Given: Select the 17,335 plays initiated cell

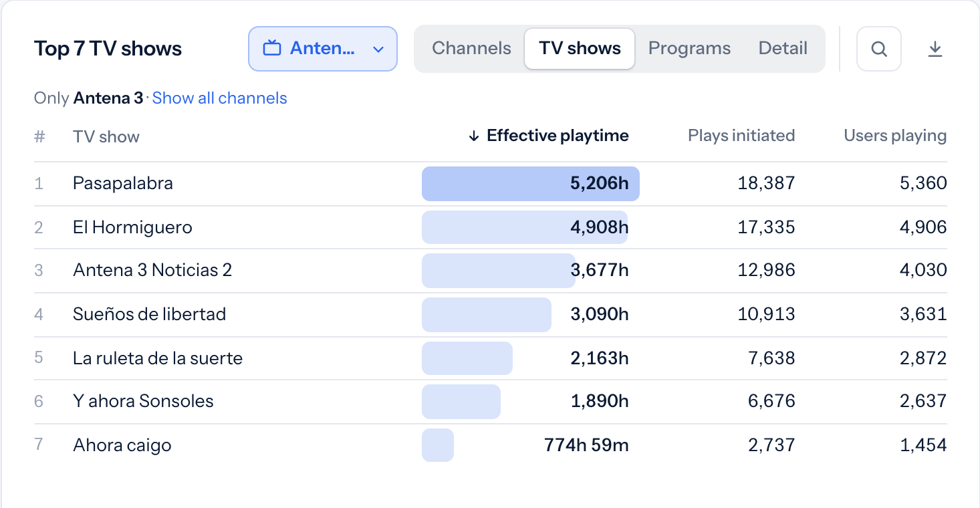Looking at the screenshot, I should (766, 227).
